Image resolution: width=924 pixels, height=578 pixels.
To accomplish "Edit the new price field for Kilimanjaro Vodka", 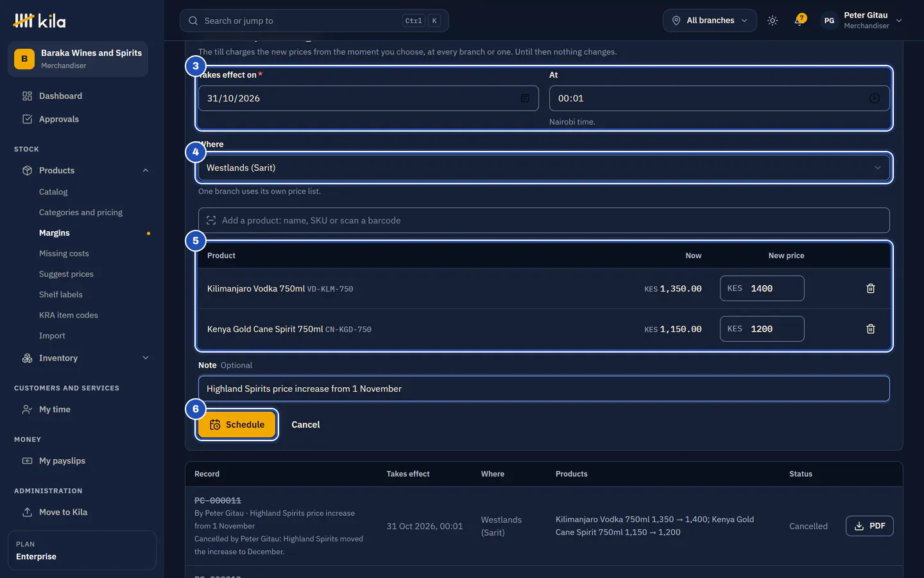I will (762, 288).
